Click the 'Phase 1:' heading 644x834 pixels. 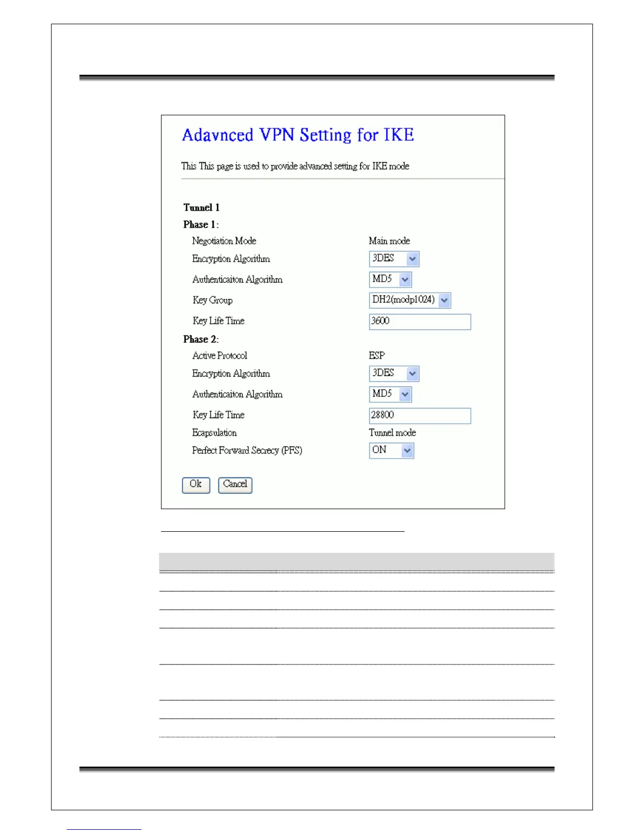point(201,225)
